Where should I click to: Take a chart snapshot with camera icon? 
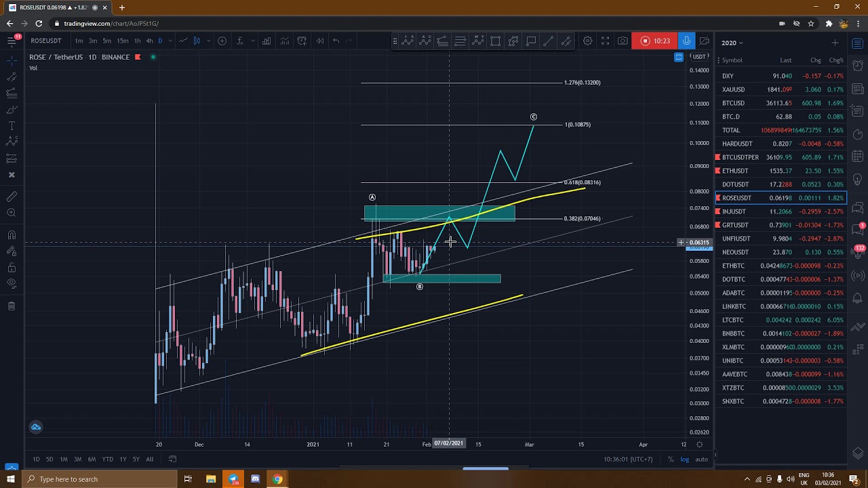tap(623, 41)
